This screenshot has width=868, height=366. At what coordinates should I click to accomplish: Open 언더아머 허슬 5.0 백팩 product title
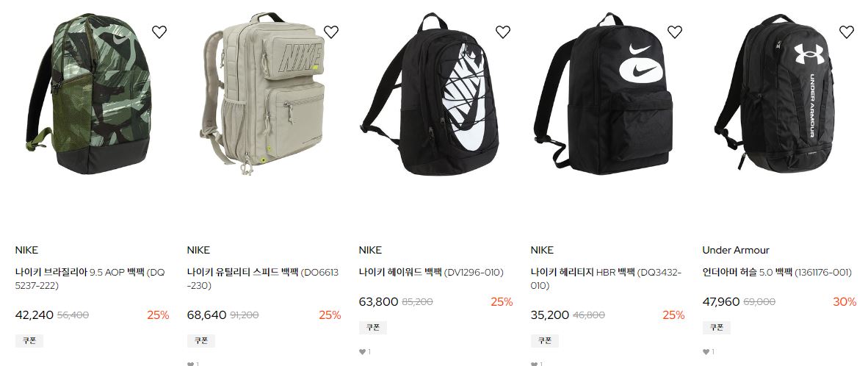coord(777,273)
